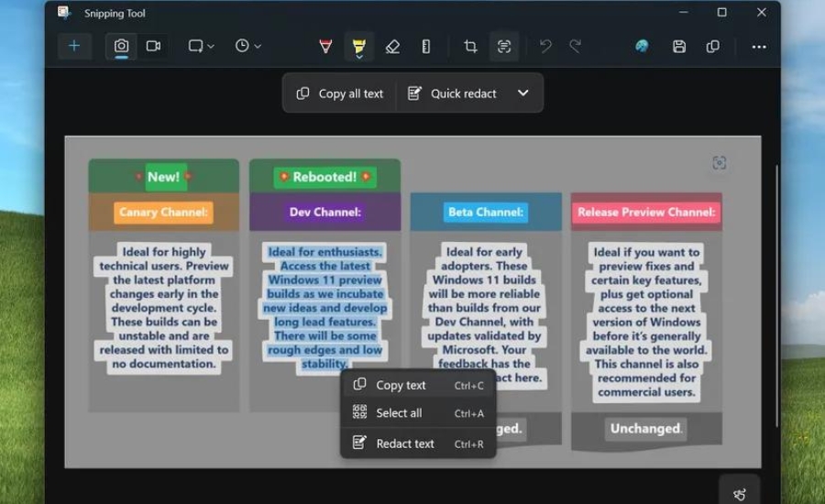This screenshot has width=825, height=504.
Task: Open the See more three-dot menu
Action: 758,47
